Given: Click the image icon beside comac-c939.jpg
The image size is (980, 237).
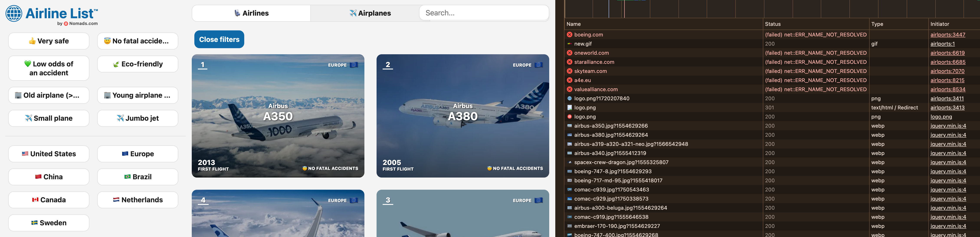Looking at the screenshot, I should point(570,190).
